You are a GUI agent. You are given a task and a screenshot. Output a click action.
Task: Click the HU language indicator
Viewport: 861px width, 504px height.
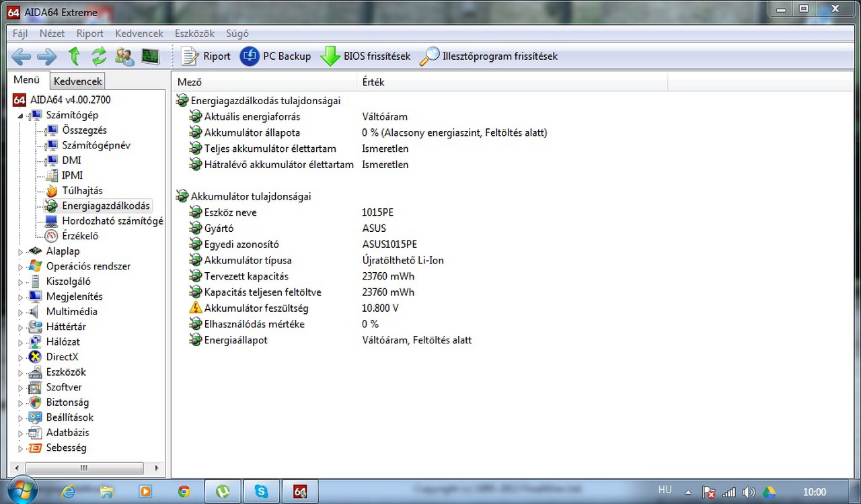(665, 491)
